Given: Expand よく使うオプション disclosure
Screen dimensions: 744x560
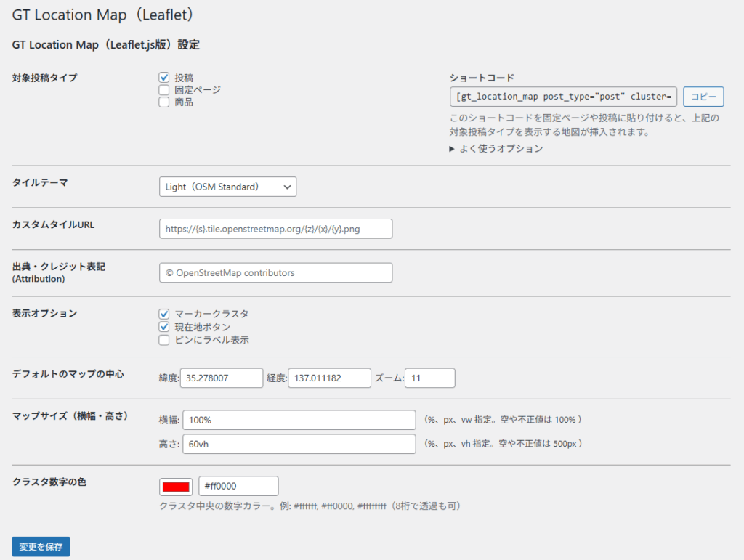Looking at the screenshot, I should tap(496, 149).
